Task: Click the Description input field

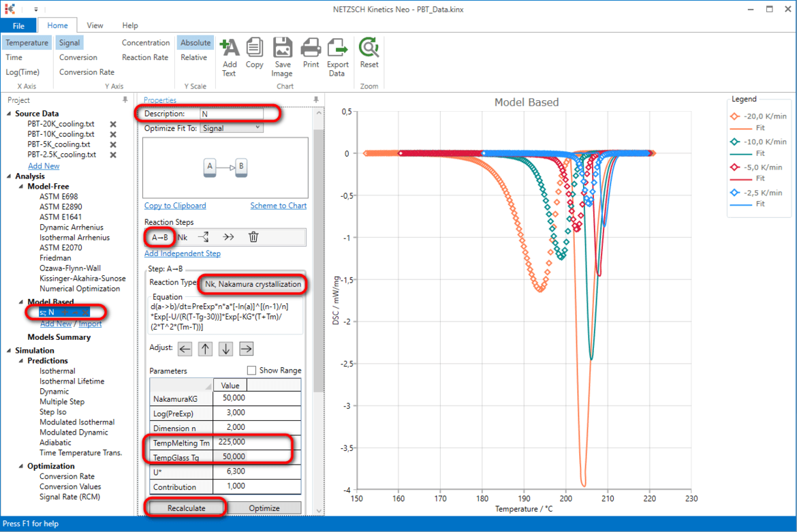Action: (x=232, y=114)
